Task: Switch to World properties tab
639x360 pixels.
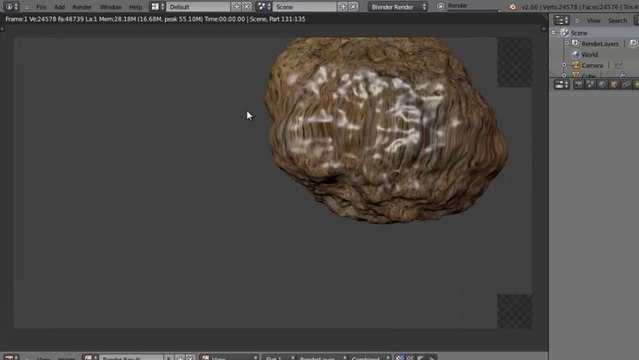Action: (602, 84)
